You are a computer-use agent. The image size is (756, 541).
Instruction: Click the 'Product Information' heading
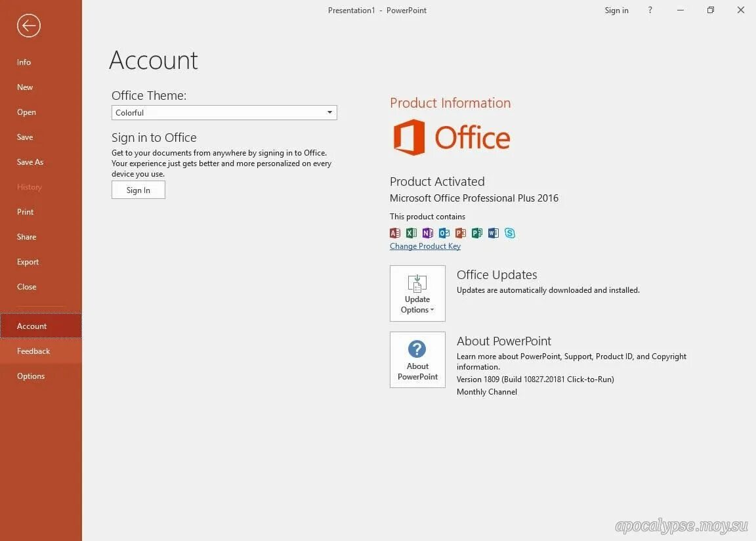point(450,102)
